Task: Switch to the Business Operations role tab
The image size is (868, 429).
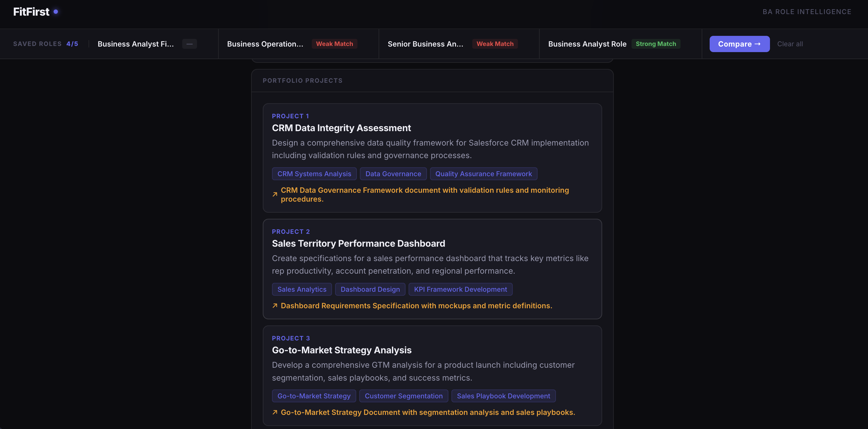Action: pyautogui.click(x=266, y=44)
